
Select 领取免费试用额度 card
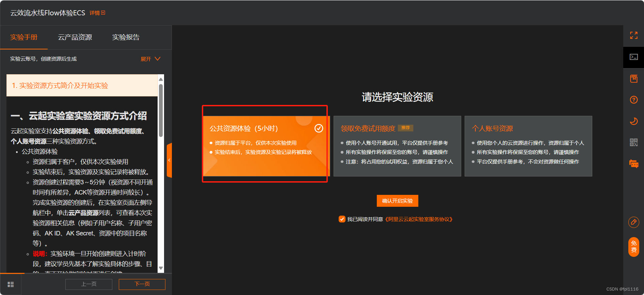[397, 146]
